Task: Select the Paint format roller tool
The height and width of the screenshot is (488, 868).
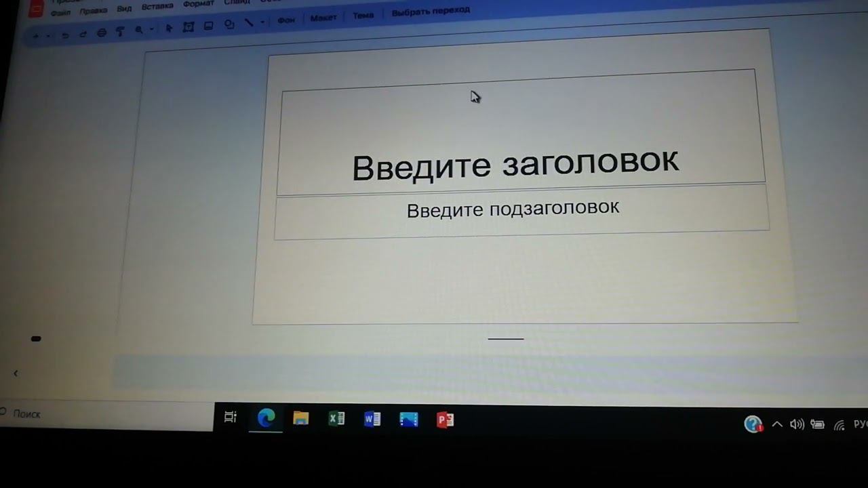Action: pos(120,31)
